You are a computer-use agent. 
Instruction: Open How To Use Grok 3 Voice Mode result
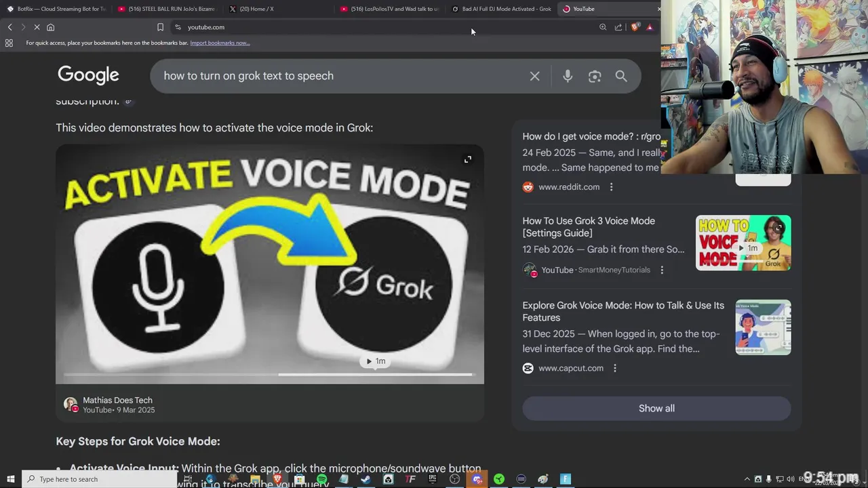pos(589,227)
